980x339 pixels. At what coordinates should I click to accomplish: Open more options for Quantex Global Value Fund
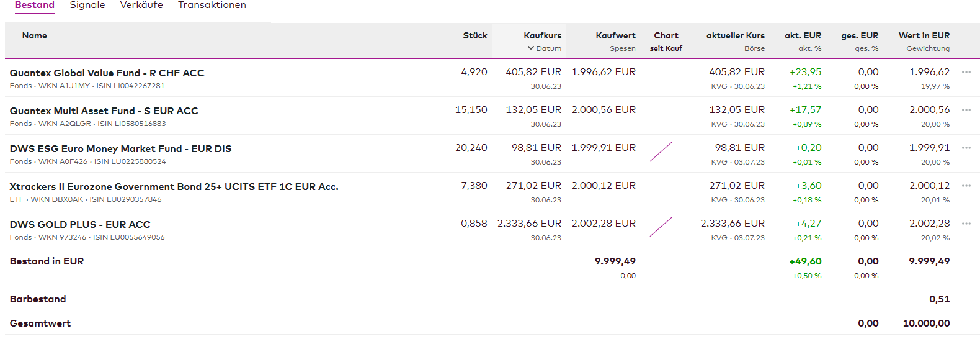966,73
